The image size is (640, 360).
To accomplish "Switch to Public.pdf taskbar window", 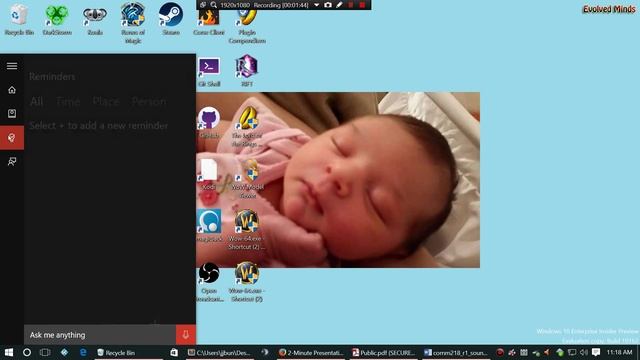I will pyautogui.click(x=384, y=352).
